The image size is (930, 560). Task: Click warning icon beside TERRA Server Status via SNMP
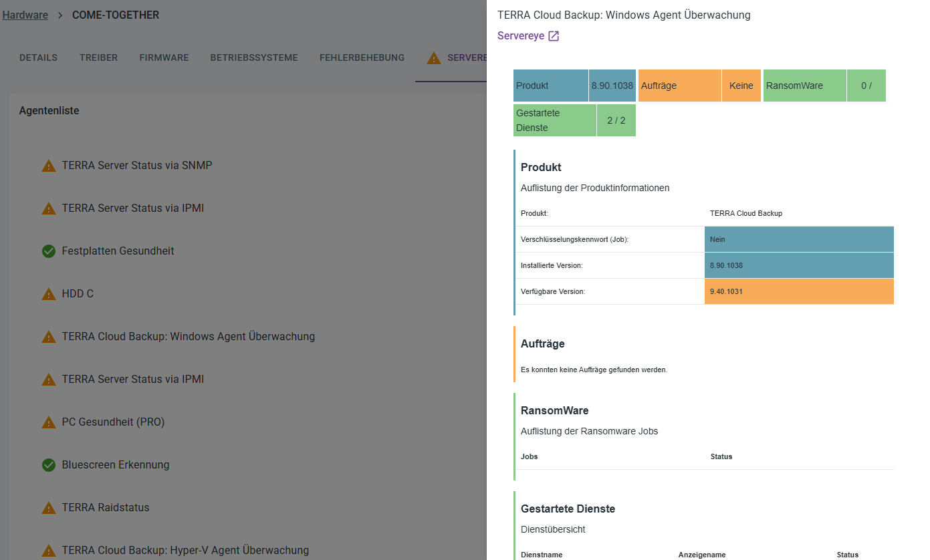49,166
